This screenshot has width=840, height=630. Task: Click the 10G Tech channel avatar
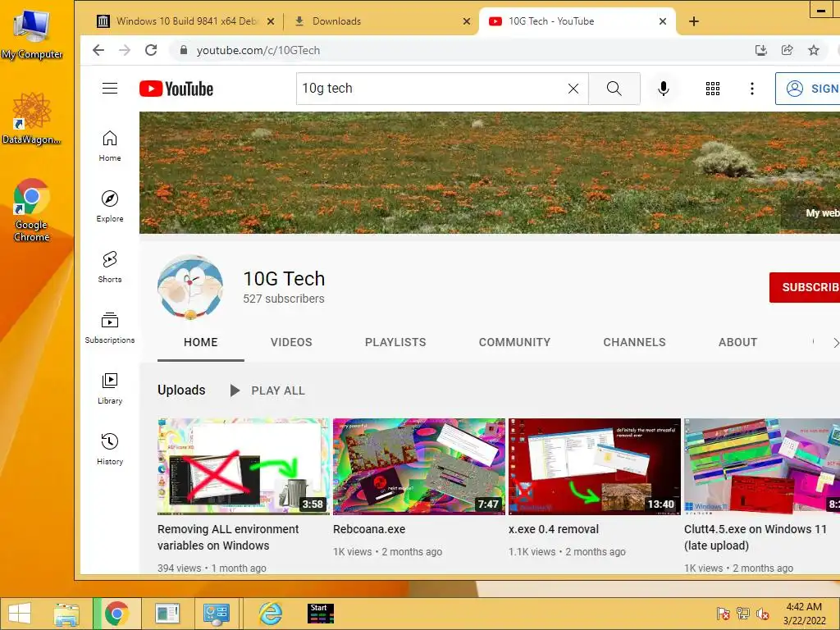click(190, 288)
